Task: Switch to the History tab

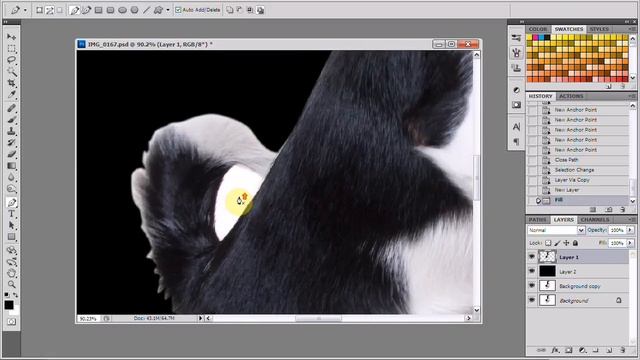Action: point(540,96)
